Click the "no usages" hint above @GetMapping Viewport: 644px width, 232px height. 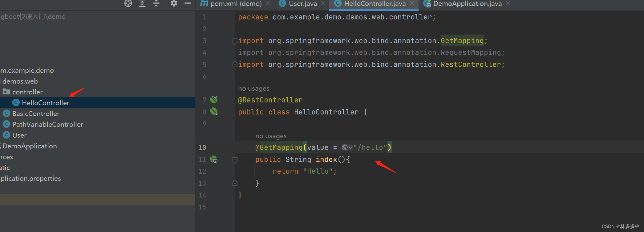pyautogui.click(x=271, y=136)
